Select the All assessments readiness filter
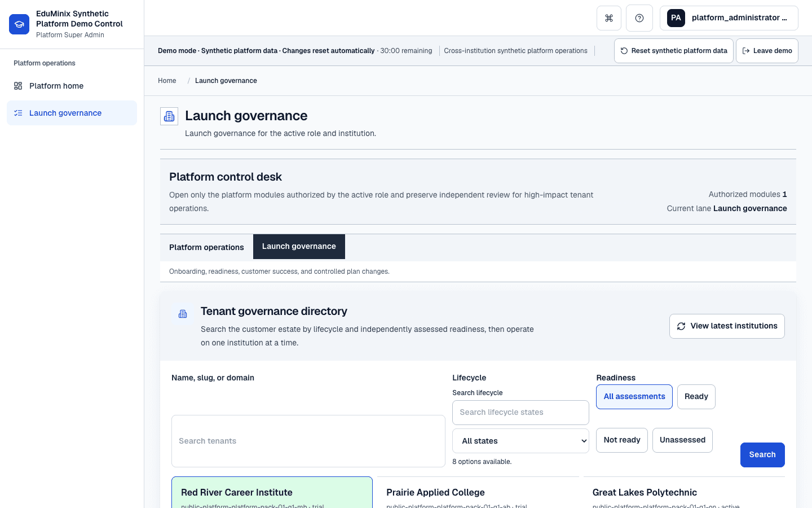The height and width of the screenshot is (508, 812). (x=634, y=397)
